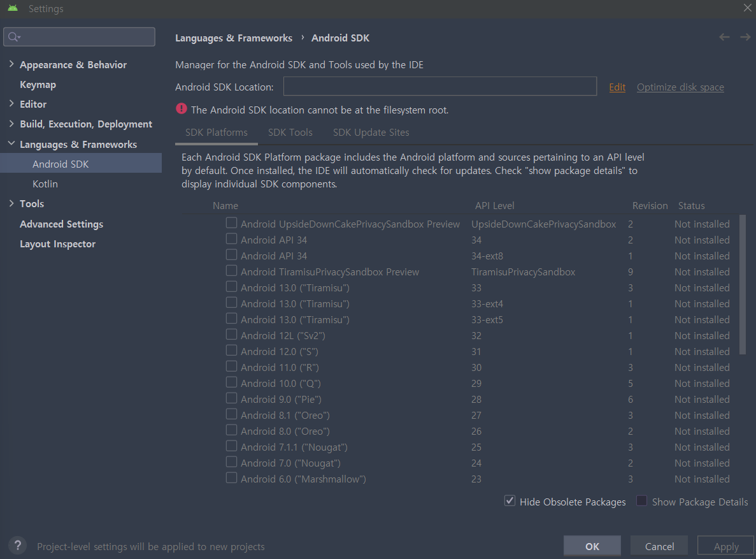Open Advanced Settings page
The height and width of the screenshot is (559, 756).
coord(61,224)
